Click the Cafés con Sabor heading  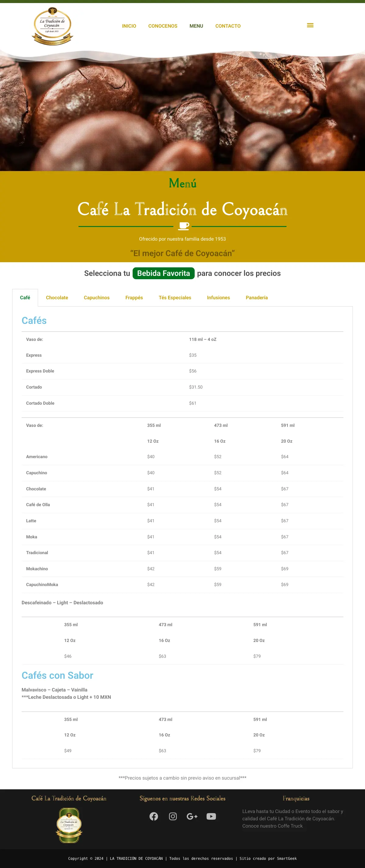57,675
